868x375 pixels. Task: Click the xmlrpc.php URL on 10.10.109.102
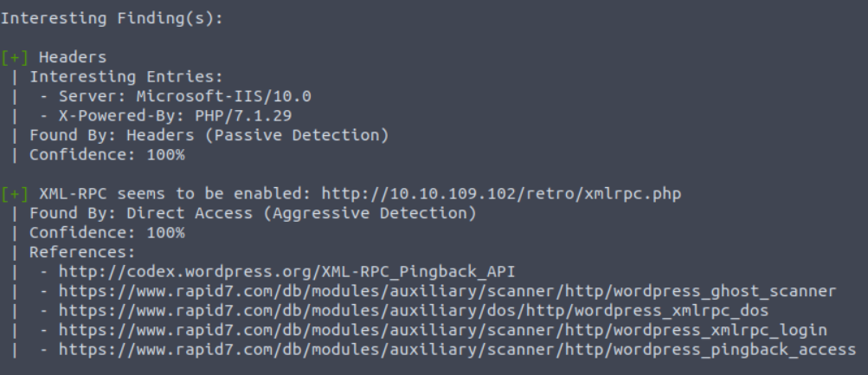(x=502, y=194)
